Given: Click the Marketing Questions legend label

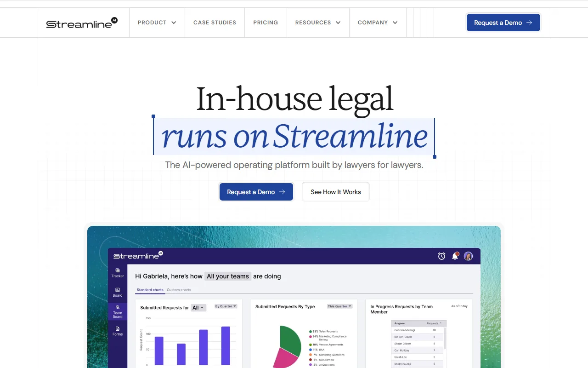Looking at the screenshot, I should (332, 355).
